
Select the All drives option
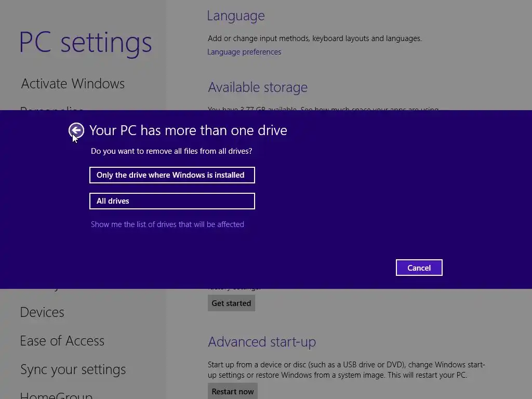click(x=172, y=201)
